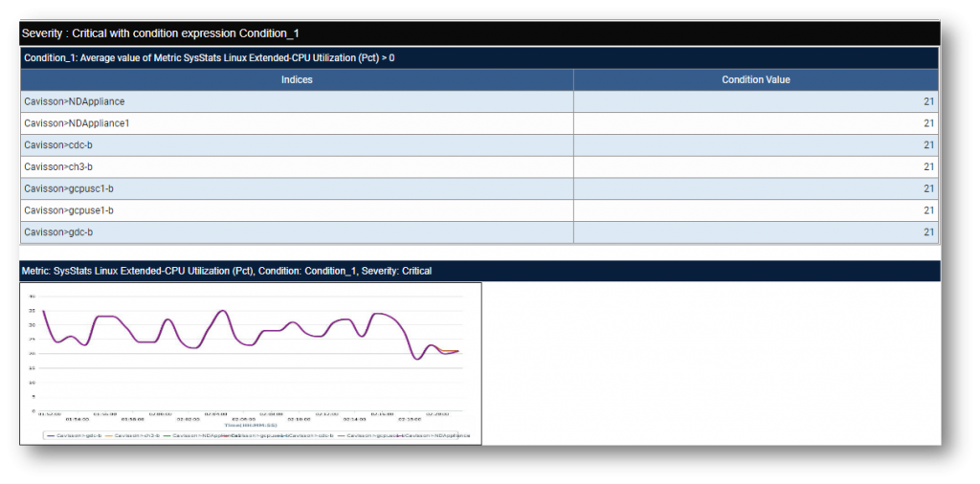The width and height of the screenshot is (980, 484).
Task: Select the Cavisson>ch3-b index cell
Action: point(297,167)
